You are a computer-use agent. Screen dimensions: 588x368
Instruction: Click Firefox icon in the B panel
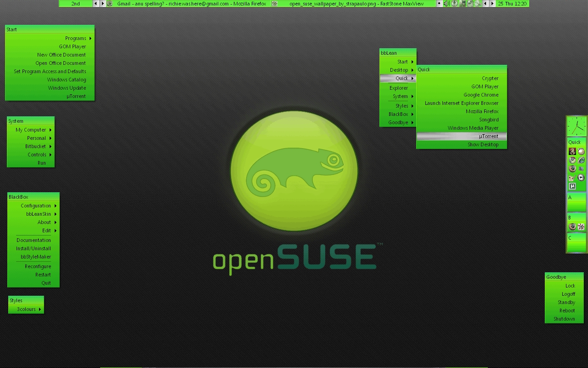pyautogui.click(x=572, y=226)
